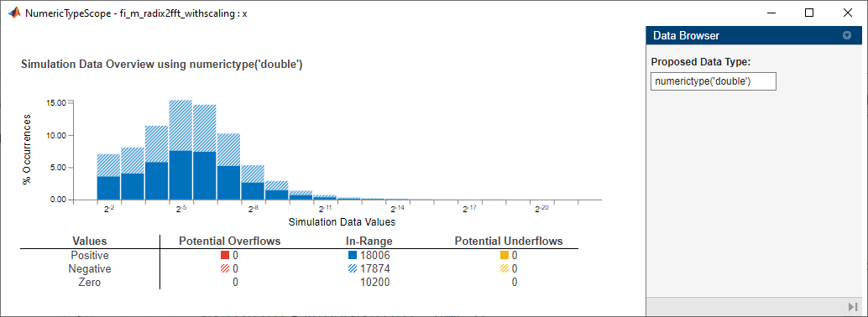Viewport: 868px width, 317px height.
Task: Maximize the NumericTypeScope window
Action: (x=809, y=13)
